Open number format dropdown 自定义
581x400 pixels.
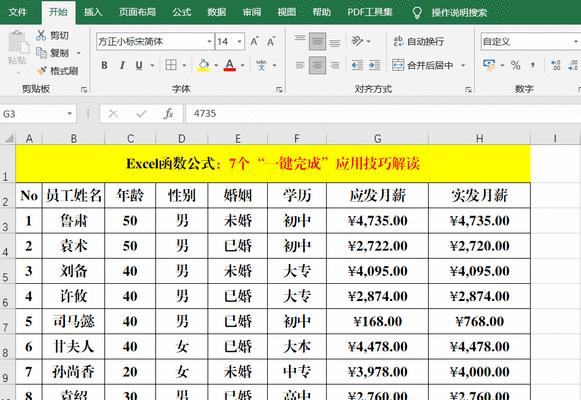(576, 41)
